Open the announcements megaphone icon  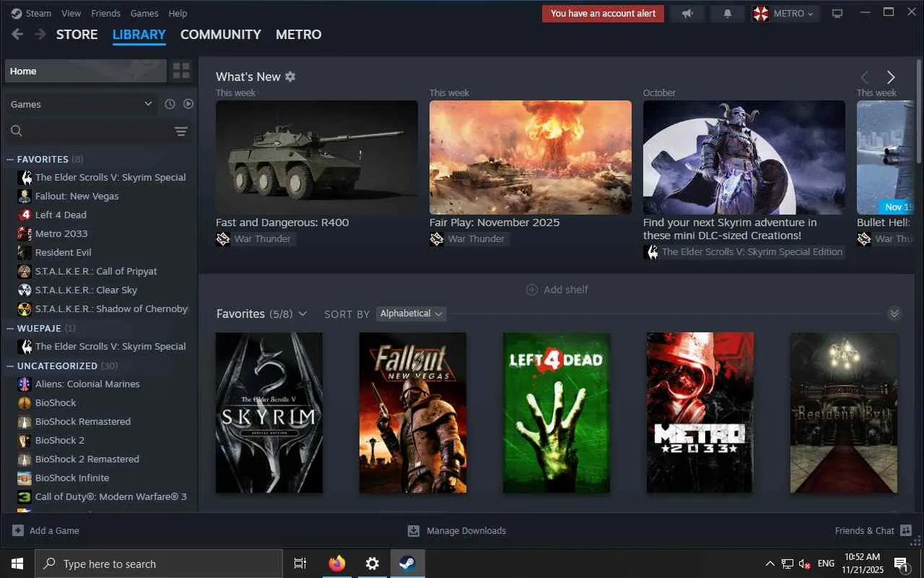click(687, 14)
